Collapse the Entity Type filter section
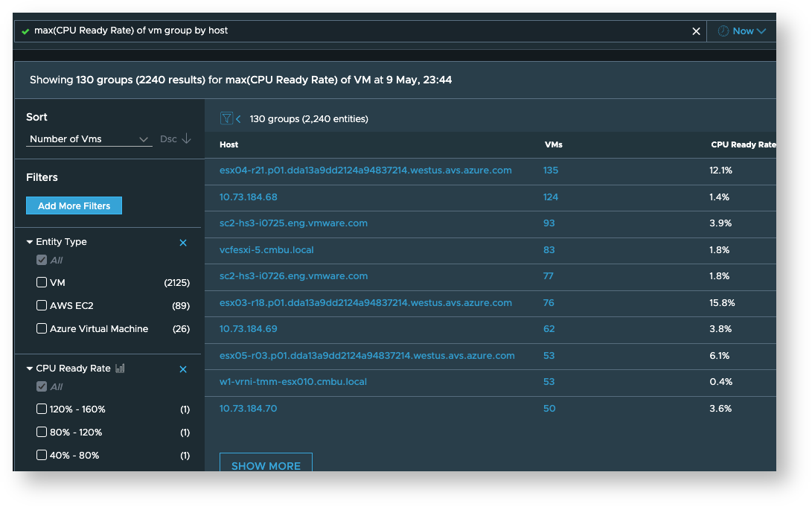The image size is (812, 507). coord(30,242)
